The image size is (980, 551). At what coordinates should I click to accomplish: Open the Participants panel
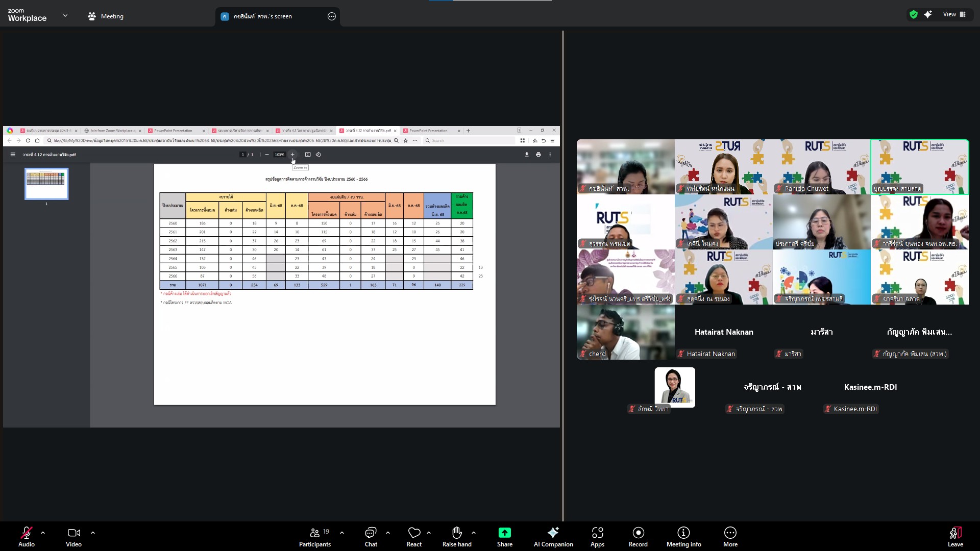click(314, 536)
